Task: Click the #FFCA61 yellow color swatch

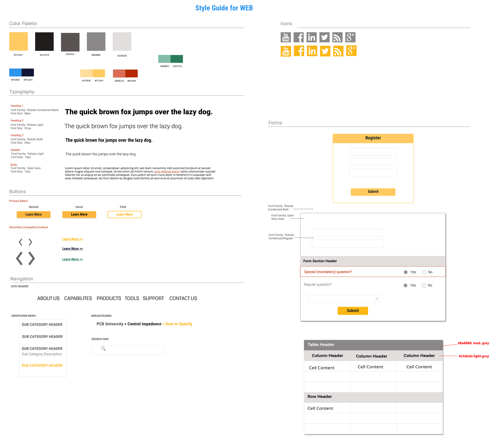Action: point(18,41)
